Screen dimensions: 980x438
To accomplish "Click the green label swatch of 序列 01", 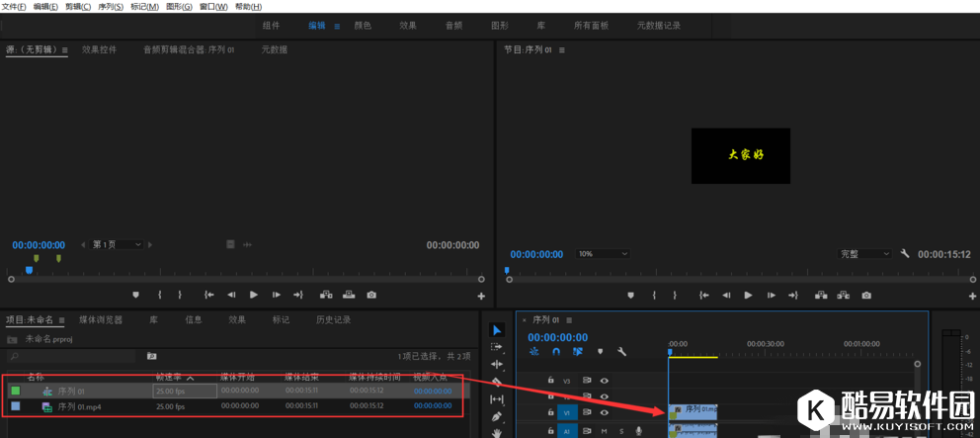I will click(x=15, y=391).
